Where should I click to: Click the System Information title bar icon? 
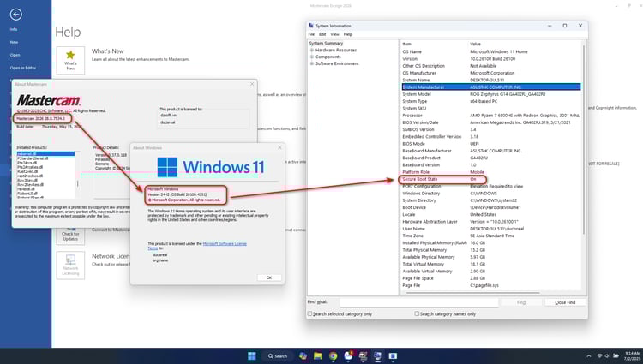click(311, 26)
